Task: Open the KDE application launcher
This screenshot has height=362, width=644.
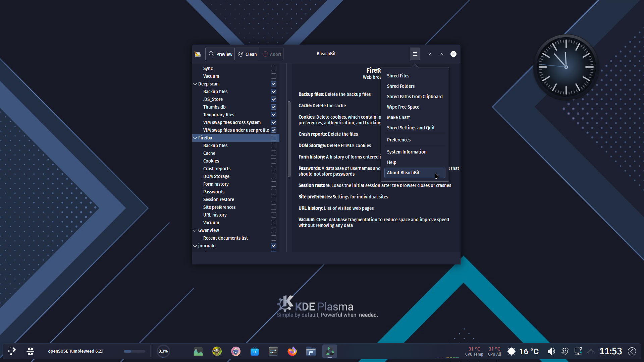Action: coord(12,351)
